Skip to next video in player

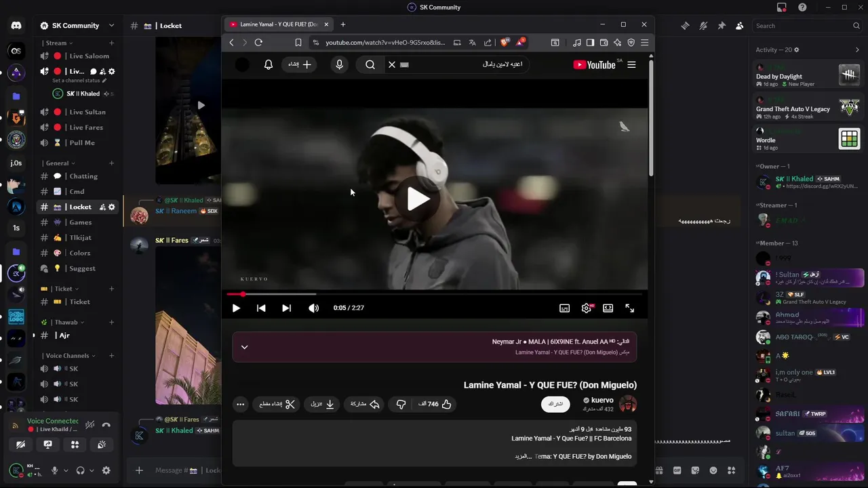[x=287, y=308]
